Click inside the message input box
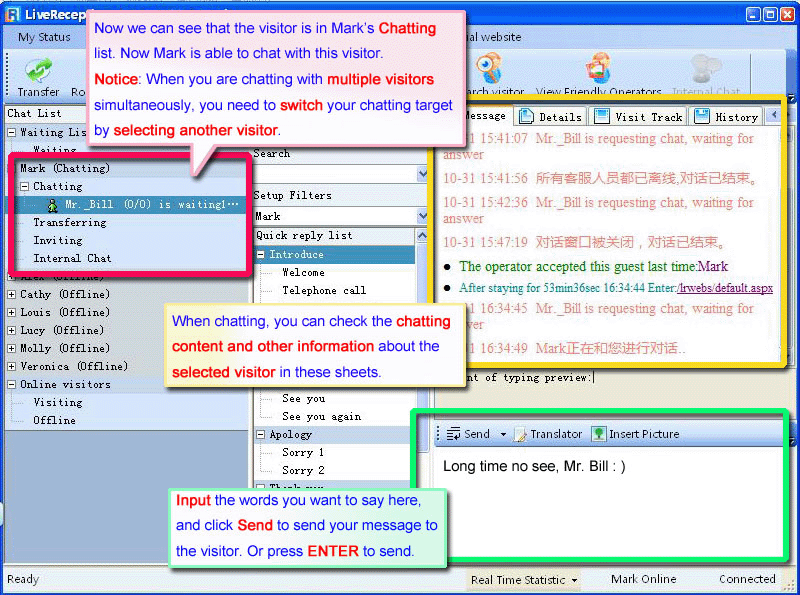The height and width of the screenshot is (595, 800). pos(607,503)
